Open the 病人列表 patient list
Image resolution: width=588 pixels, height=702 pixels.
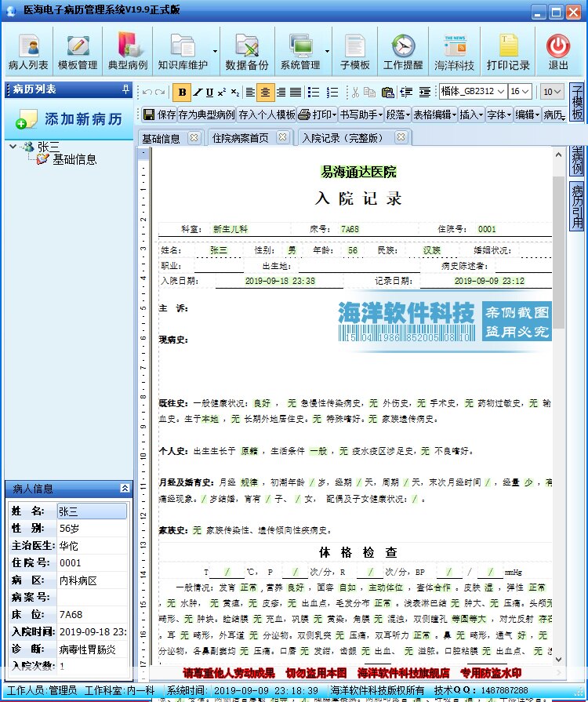click(27, 52)
